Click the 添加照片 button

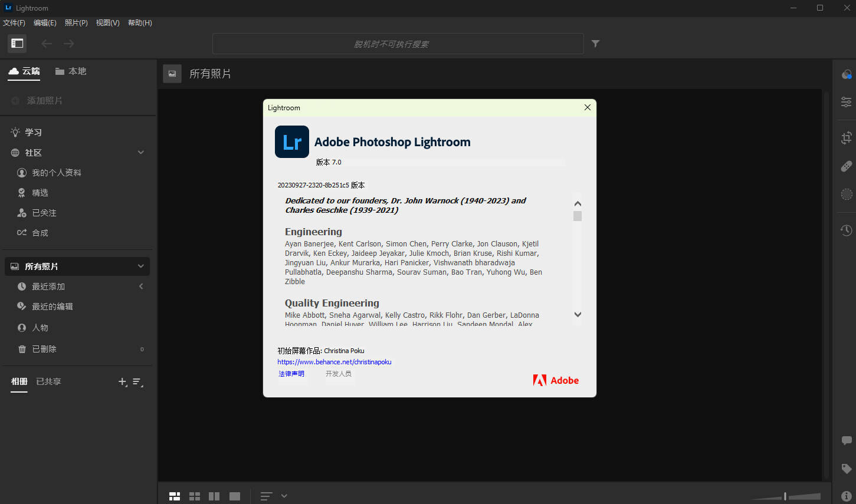coord(37,101)
